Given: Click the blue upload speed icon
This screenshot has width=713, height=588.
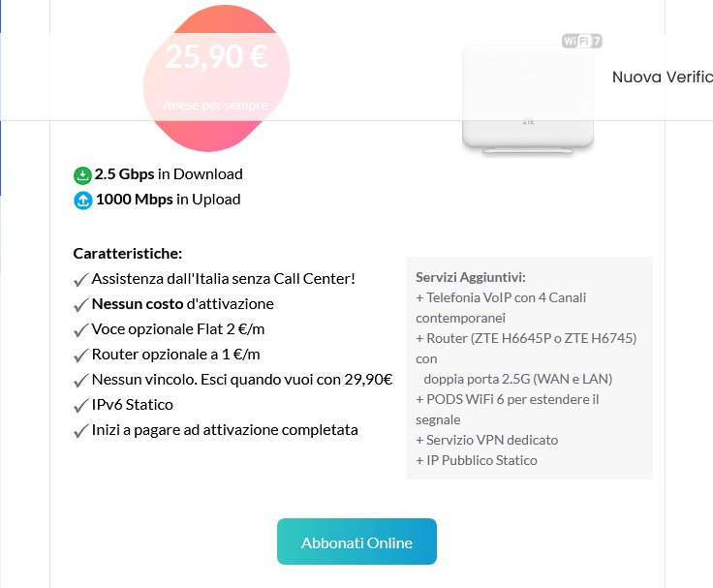Looking at the screenshot, I should [82, 201].
